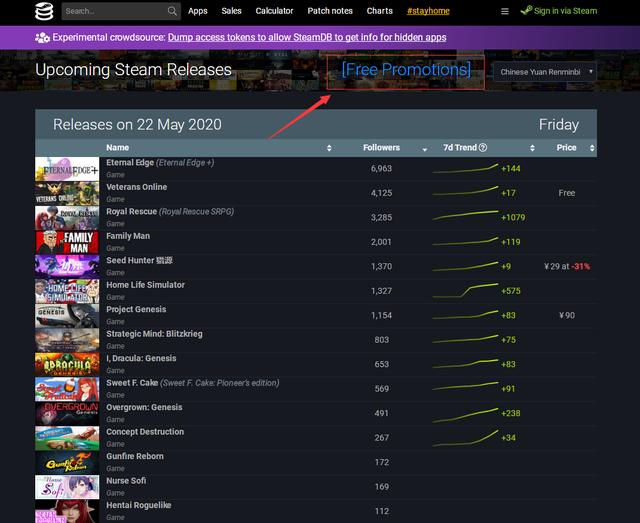The width and height of the screenshot is (640, 523).
Task: Click the Home Life Simulator title
Action: point(146,285)
